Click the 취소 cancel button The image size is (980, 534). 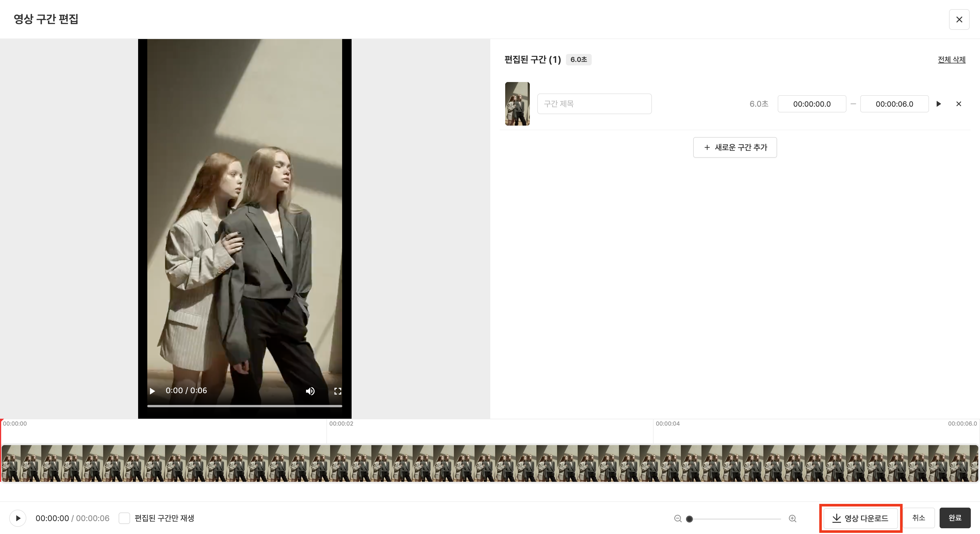tap(918, 518)
